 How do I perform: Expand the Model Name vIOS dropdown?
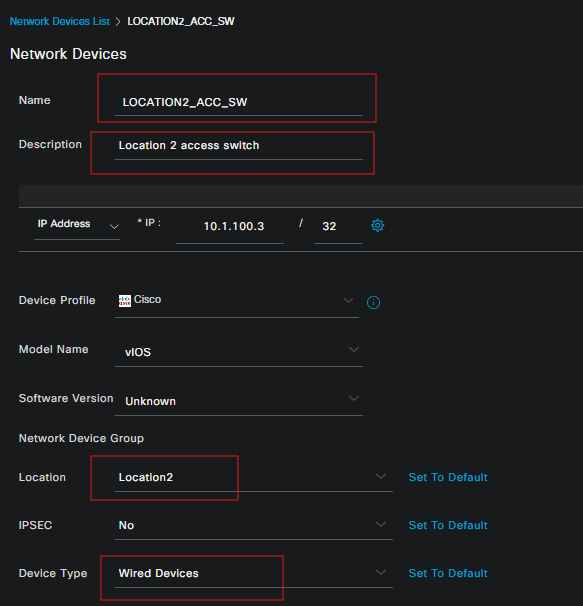click(x=239, y=351)
